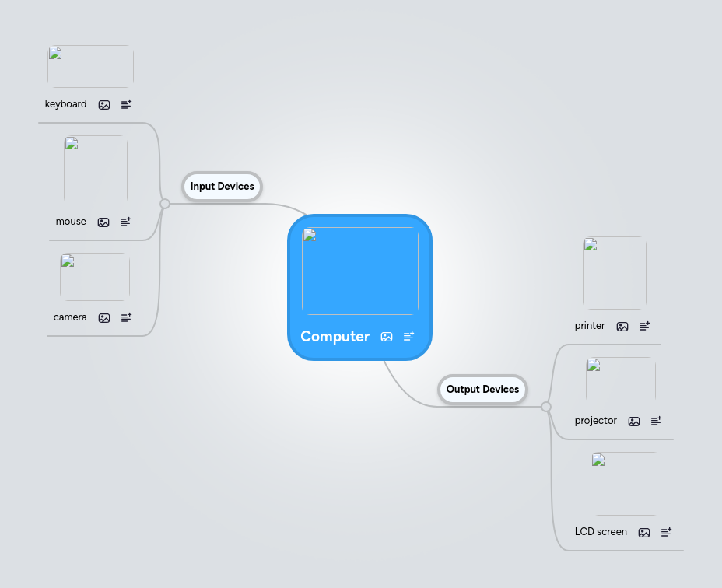Select the Output Devices topic
The width and height of the screenshot is (722, 588).
click(x=482, y=389)
